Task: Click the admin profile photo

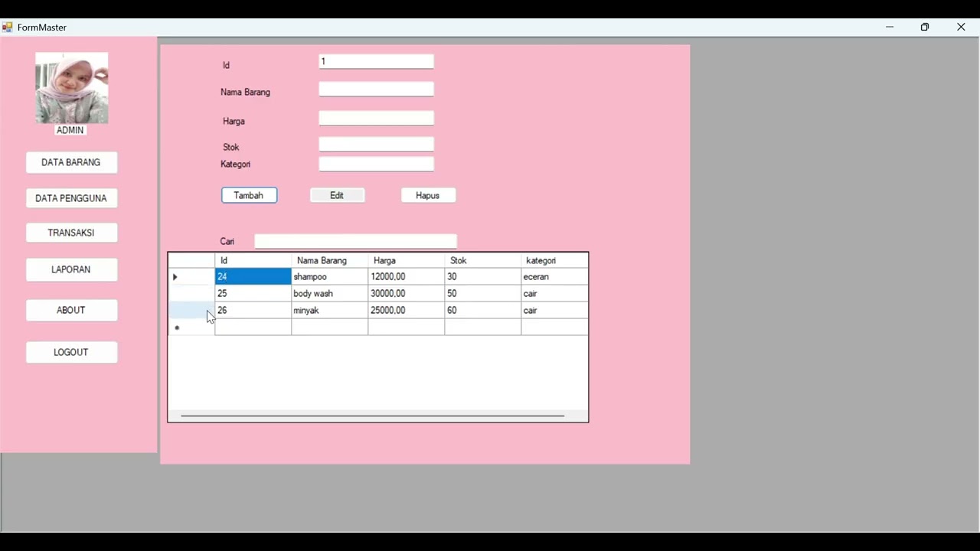Action: (71, 88)
